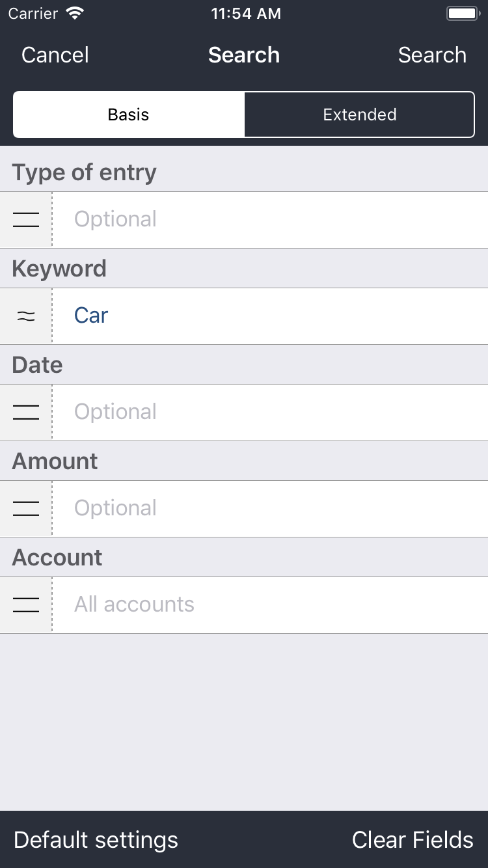Tap approximate-match operator icon beside Keyword

(26, 316)
